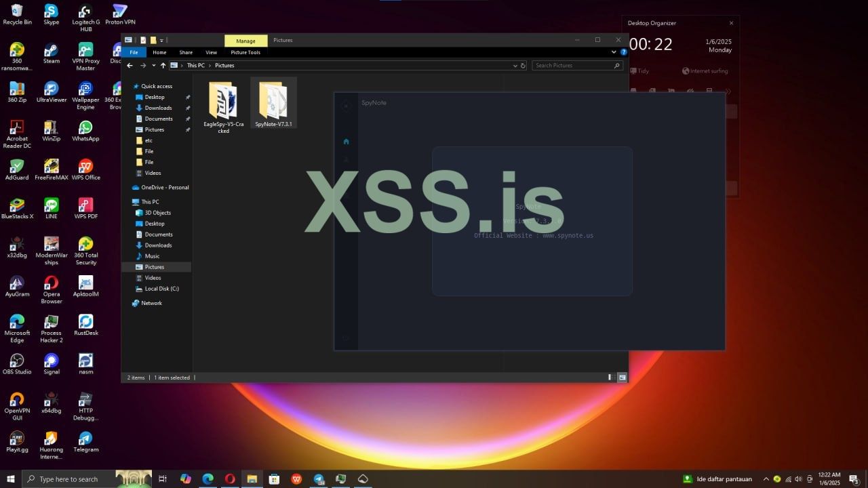Select OneDrive - Personal in the sidebar
The height and width of the screenshot is (488, 868).
tap(160, 187)
